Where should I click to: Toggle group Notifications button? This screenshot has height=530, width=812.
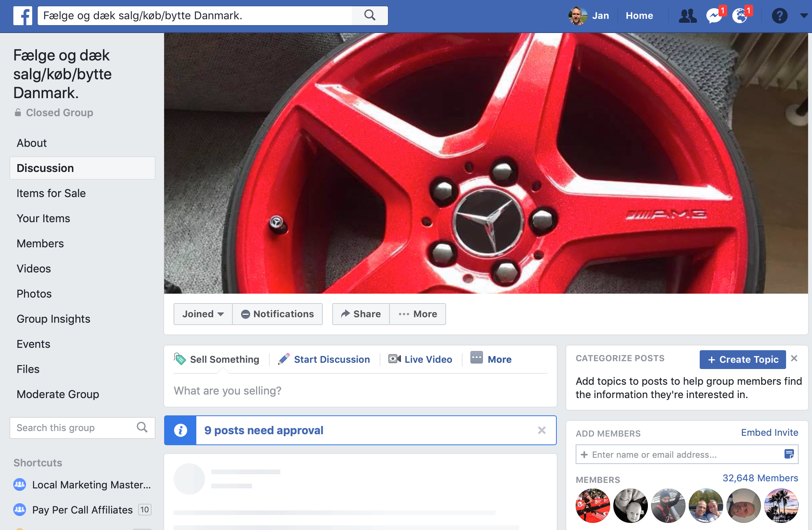coord(278,314)
